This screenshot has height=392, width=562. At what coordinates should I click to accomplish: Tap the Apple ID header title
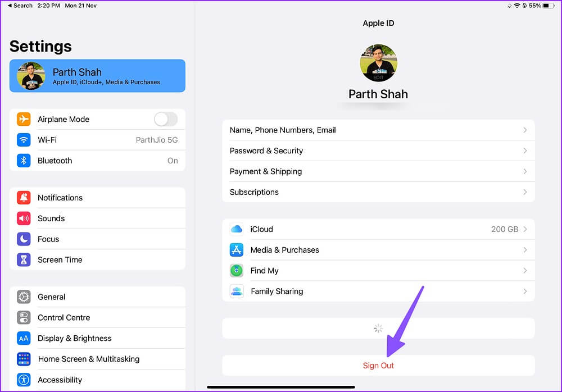click(x=378, y=23)
